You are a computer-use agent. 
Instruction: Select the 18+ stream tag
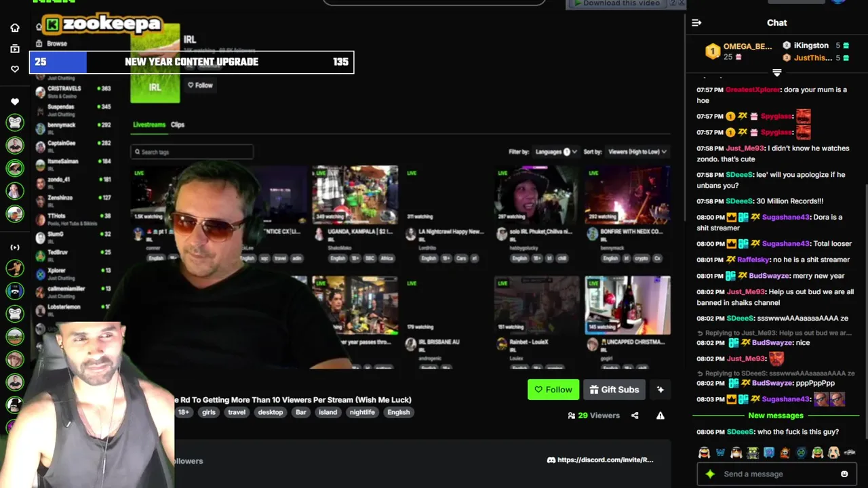(184, 412)
